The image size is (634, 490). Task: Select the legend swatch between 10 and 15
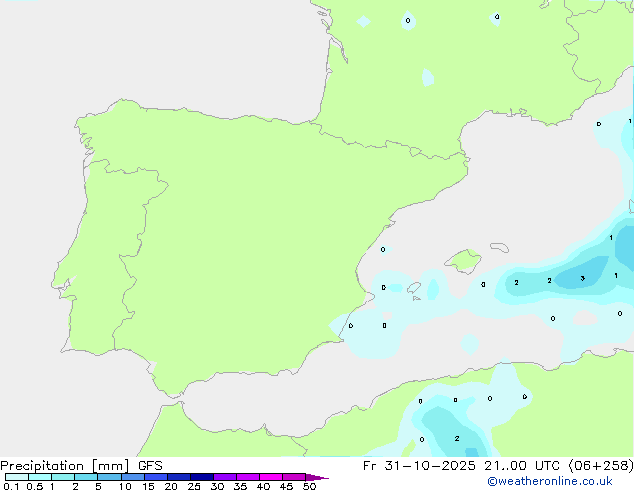point(133,477)
